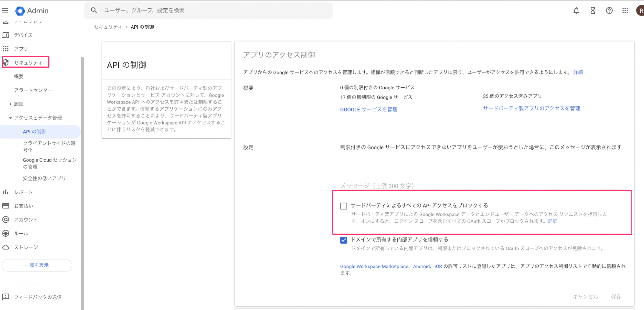Image resolution: width=644 pixels, height=310 pixels.
Task: Click 詳細 link in the access control description
Action: point(578,72)
